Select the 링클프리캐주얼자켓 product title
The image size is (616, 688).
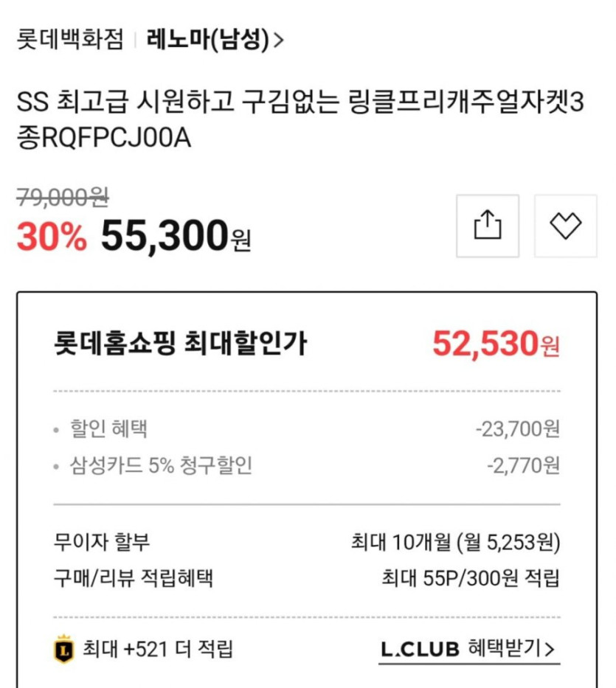coord(300,119)
